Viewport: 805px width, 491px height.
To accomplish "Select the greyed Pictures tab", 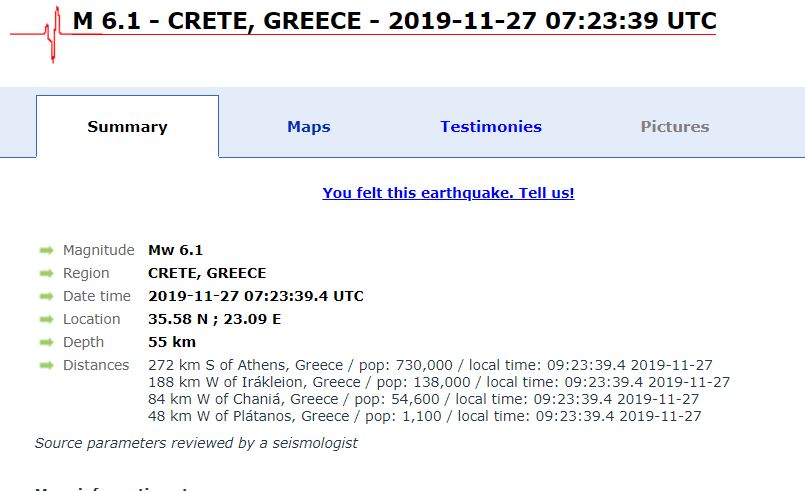I will pyautogui.click(x=675, y=126).
